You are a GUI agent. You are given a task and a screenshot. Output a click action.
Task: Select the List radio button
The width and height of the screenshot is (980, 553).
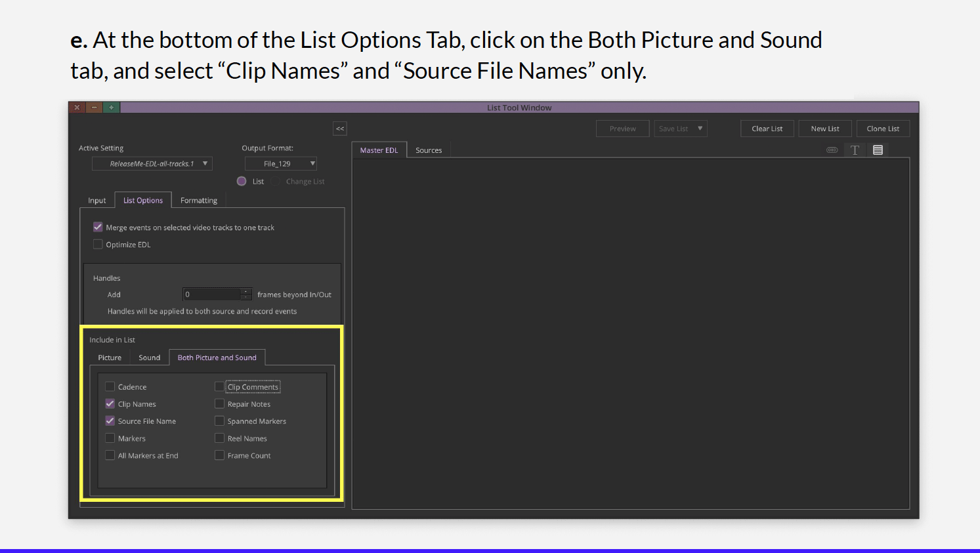click(x=242, y=181)
